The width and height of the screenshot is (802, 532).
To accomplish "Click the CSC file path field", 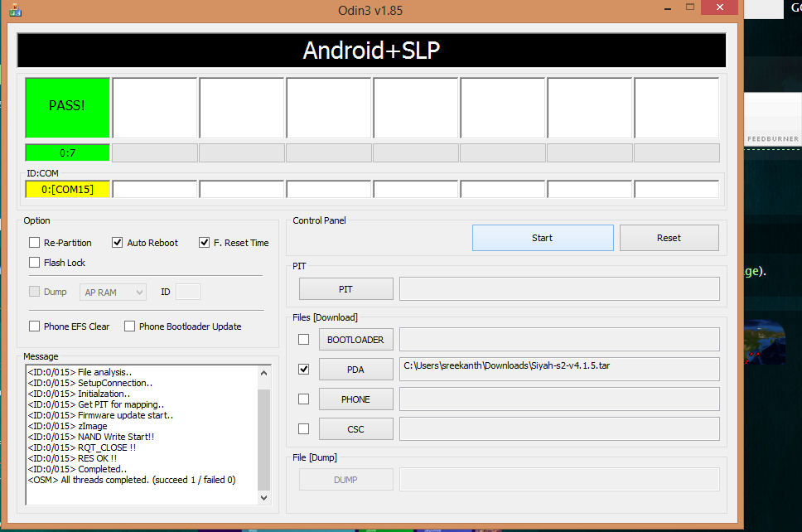I will (x=559, y=428).
